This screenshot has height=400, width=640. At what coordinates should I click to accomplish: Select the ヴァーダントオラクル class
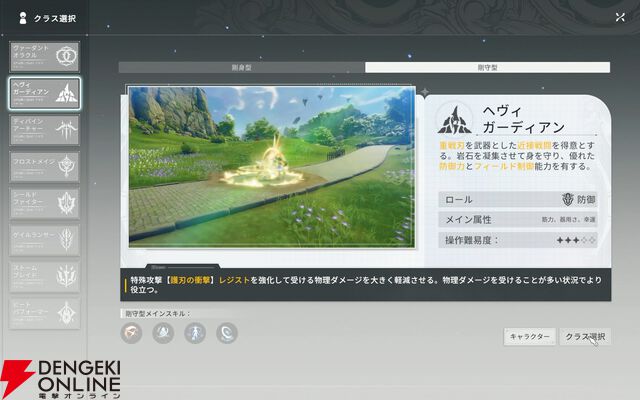tap(44, 56)
